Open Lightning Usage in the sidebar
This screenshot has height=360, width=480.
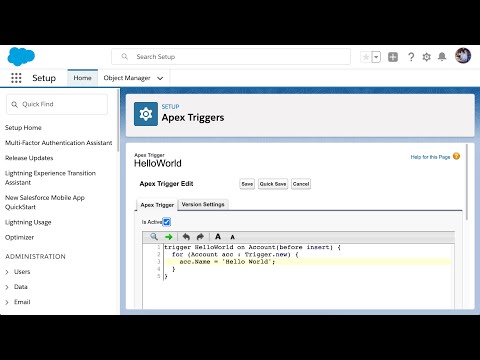28,222
